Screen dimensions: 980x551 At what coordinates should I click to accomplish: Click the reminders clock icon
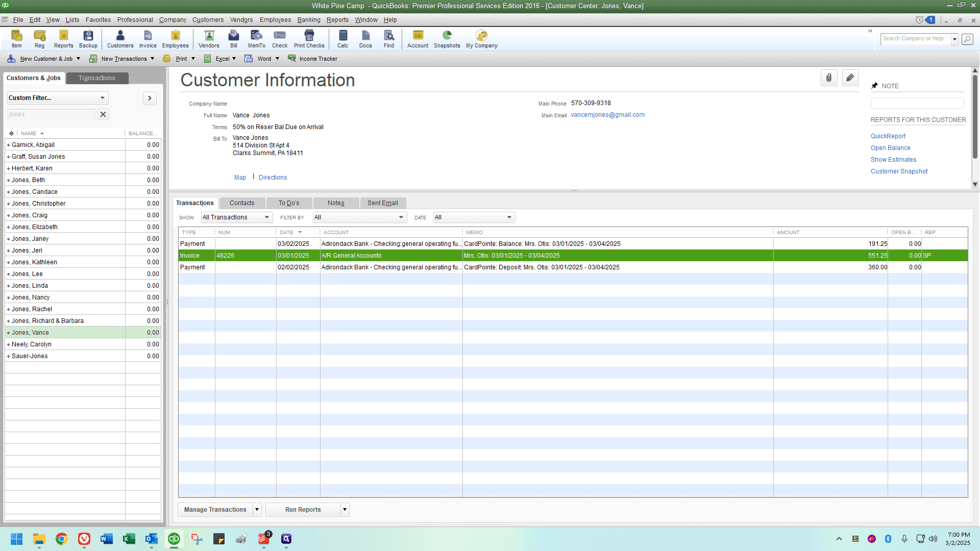[919, 20]
